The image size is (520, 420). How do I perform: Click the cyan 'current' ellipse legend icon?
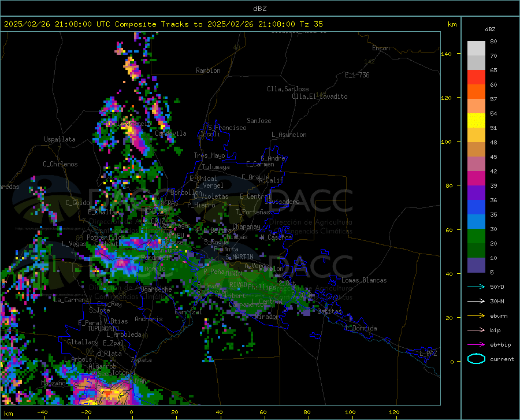[476, 359]
